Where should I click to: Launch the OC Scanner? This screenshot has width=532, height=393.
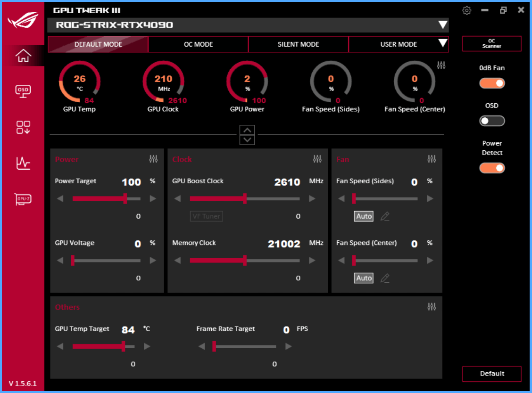[491, 43]
